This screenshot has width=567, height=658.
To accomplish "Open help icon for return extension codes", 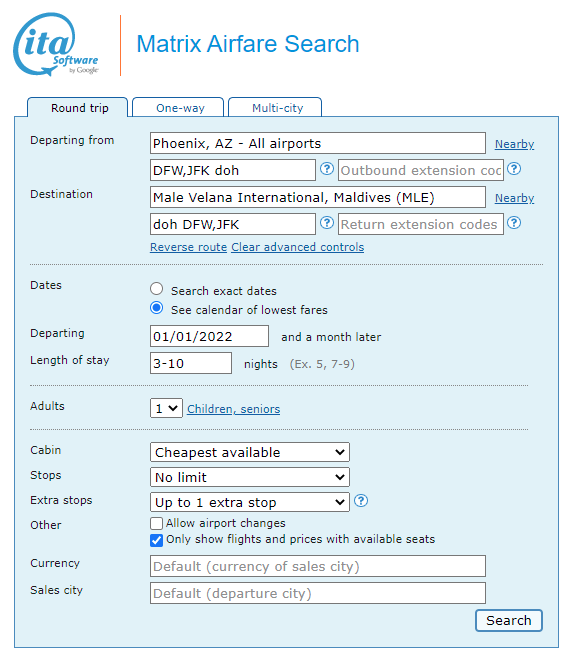I will coord(514,223).
